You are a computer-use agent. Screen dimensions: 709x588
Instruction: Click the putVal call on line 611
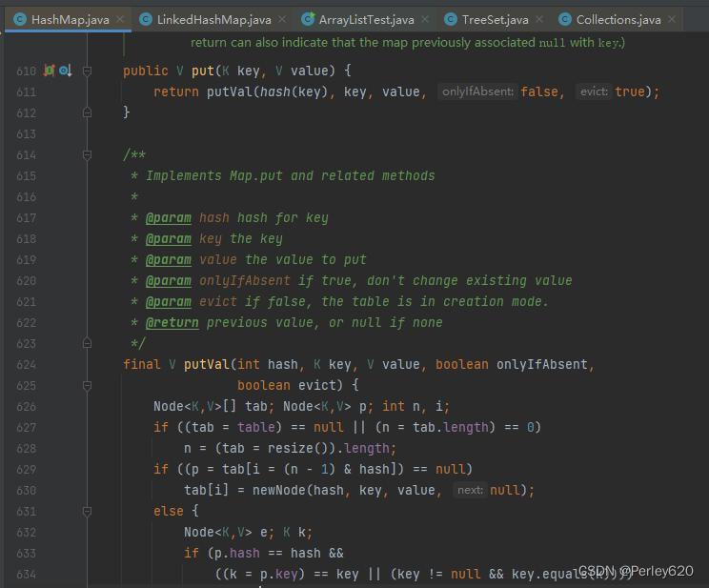(x=230, y=91)
